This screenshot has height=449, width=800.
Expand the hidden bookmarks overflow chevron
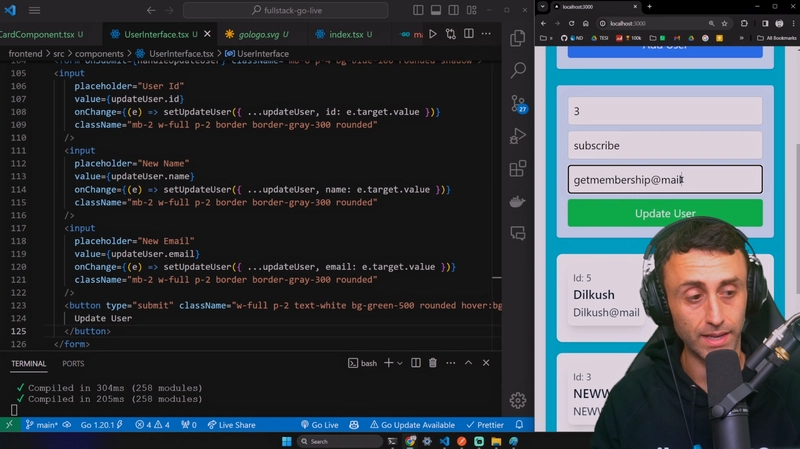(741, 38)
